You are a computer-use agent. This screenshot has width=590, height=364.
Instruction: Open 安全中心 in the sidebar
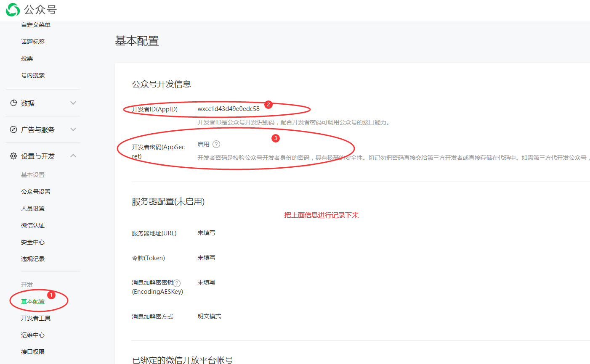[x=33, y=242]
